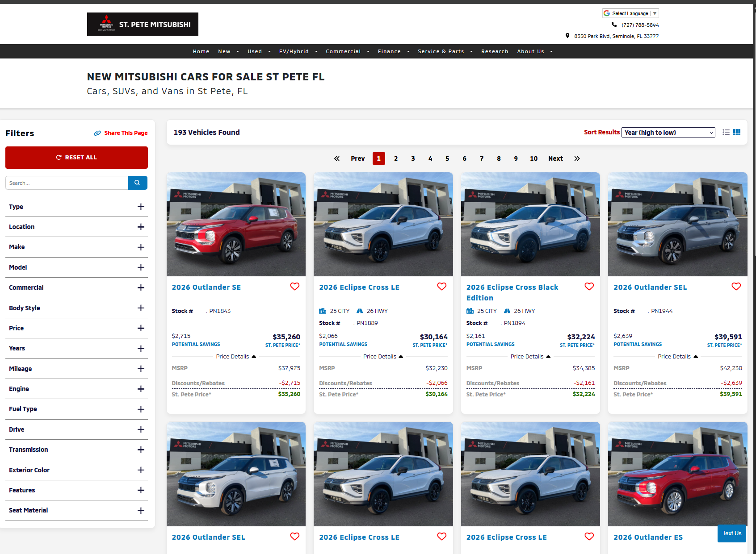Jump to last page double-right arrow
This screenshot has width=756, height=554.
[577, 158]
